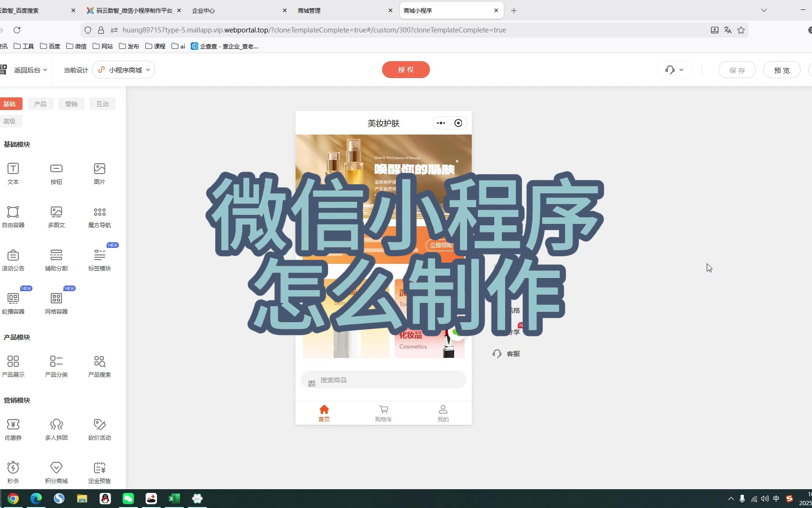Viewport: 812px width, 508px height.
Task: Select the 首页 bottom nav tab
Action: (x=324, y=413)
